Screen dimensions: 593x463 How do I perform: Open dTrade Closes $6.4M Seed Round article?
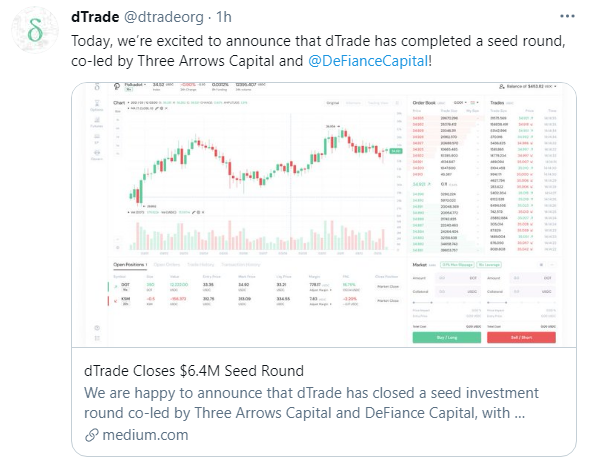(194, 371)
